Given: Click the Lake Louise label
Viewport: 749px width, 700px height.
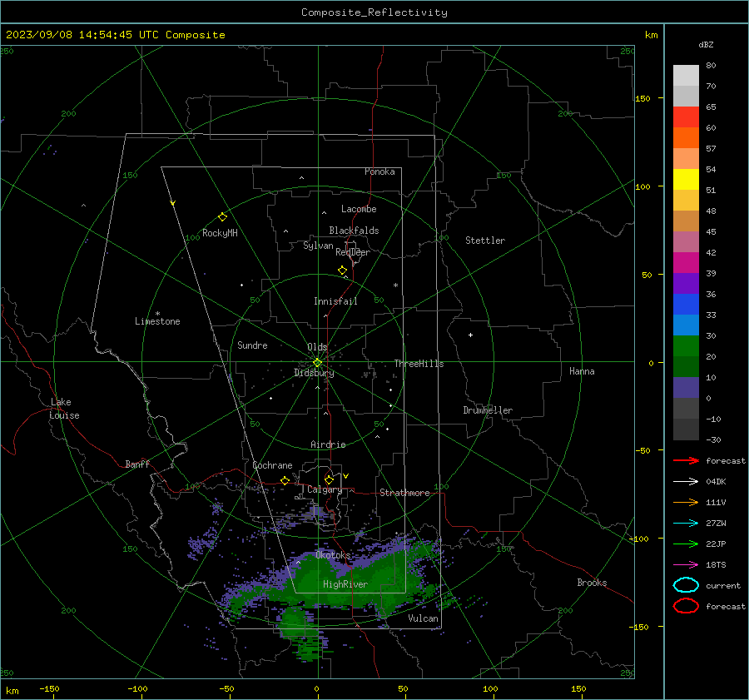Looking at the screenshot, I should (x=64, y=409).
